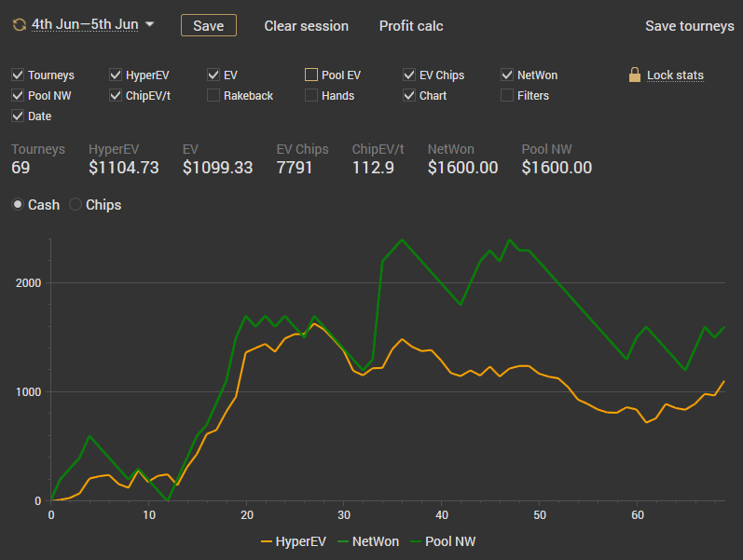
Task: Click the 2000 y-axis label
Action: (x=28, y=283)
